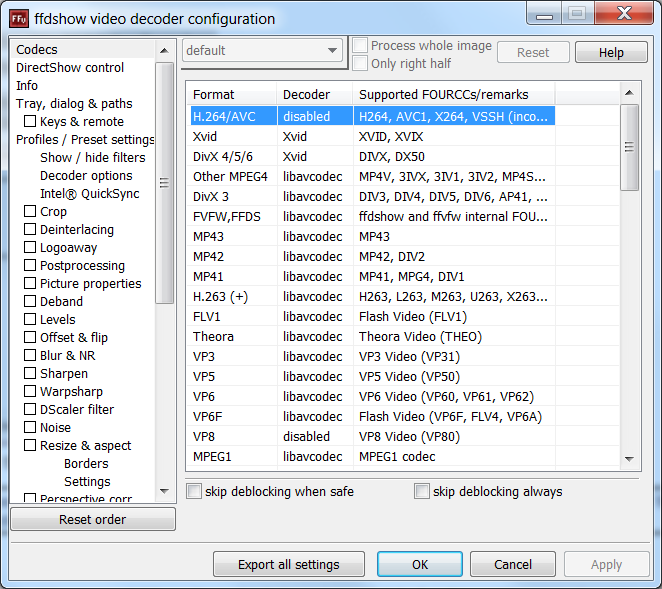Open decoder dropdown for H.264/AVC row
662x589 pixels.
click(x=315, y=116)
